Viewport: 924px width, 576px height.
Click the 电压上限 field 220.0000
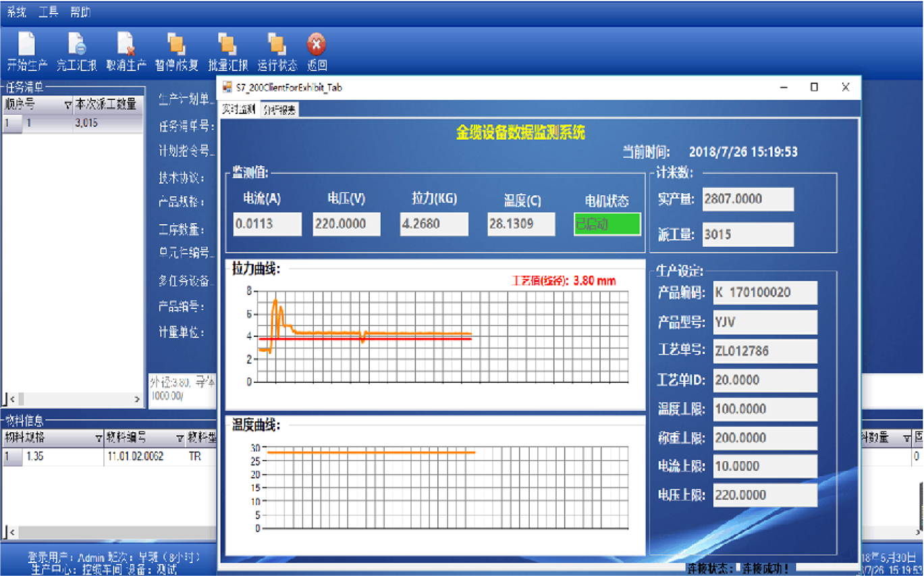point(765,495)
